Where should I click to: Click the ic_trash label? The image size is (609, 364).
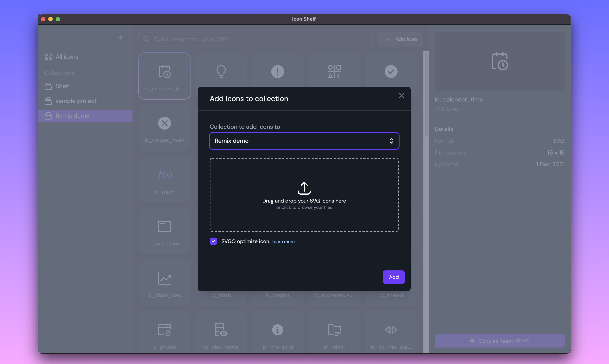221,295
